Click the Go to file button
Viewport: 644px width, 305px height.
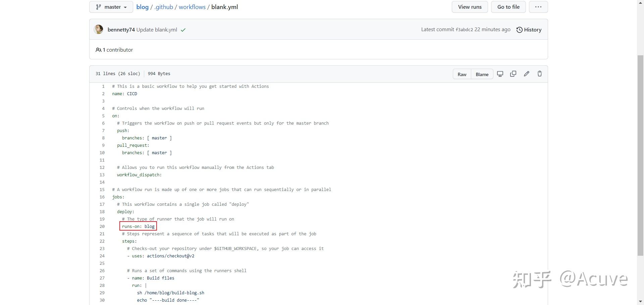point(508,7)
